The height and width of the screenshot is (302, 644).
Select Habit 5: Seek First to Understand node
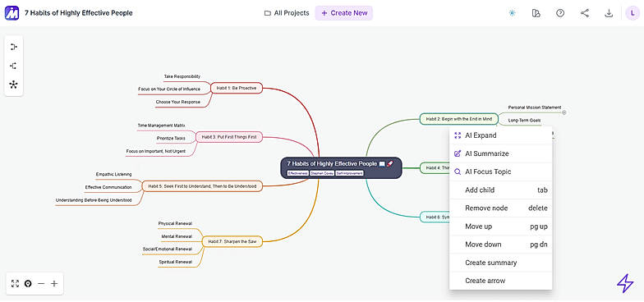coord(202,185)
